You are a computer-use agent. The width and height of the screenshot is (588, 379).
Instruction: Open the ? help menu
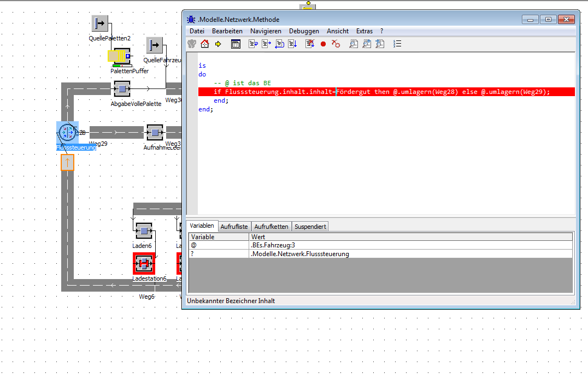(382, 31)
